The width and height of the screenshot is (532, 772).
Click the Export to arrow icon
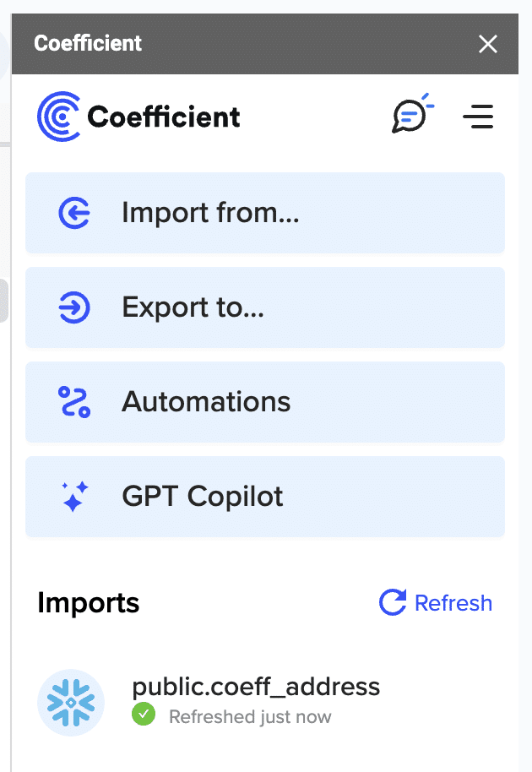click(73, 307)
